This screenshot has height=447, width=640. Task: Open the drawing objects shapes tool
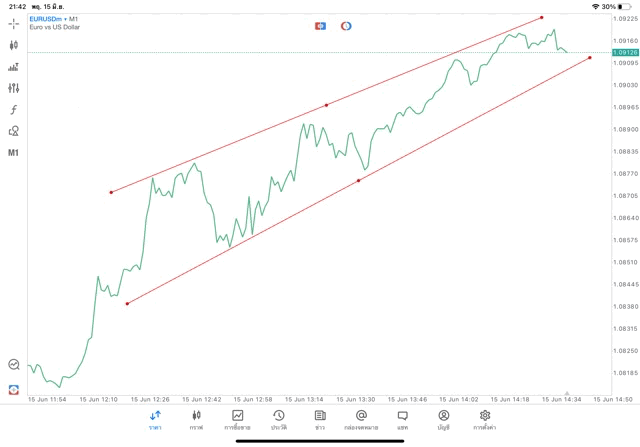point(13,130)
